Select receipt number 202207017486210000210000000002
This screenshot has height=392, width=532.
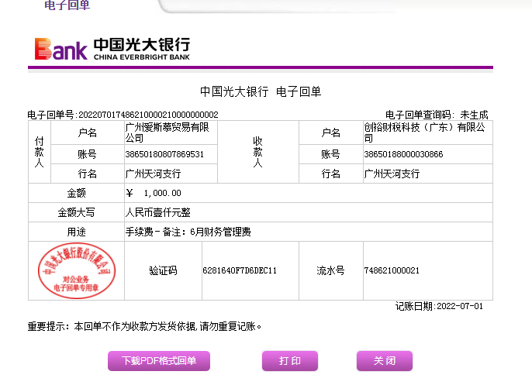[148, 115]
